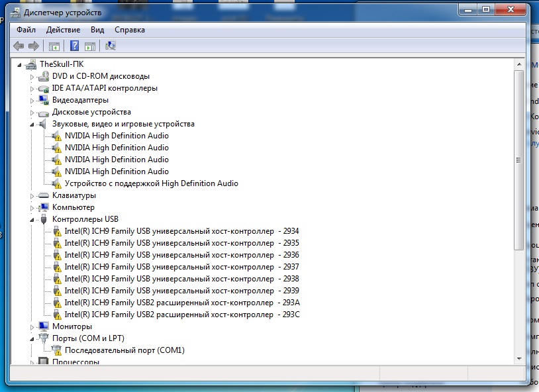Collapse the Контроллеры USB node
The image size is (539, 392).
pyautogui.click(x=32, y=220)
